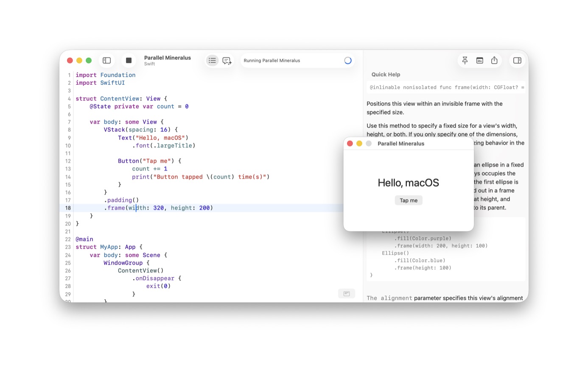Click the 'count += 1' statement

150,169
